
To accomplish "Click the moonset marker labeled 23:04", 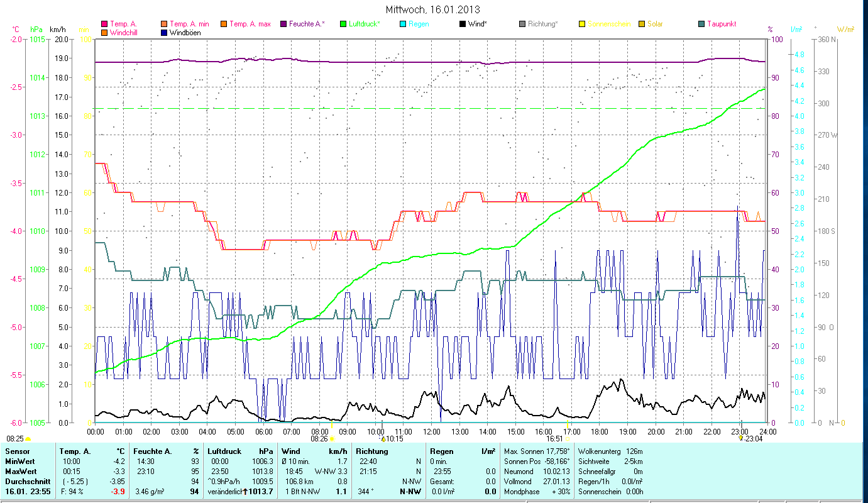I will pos(740,439).
